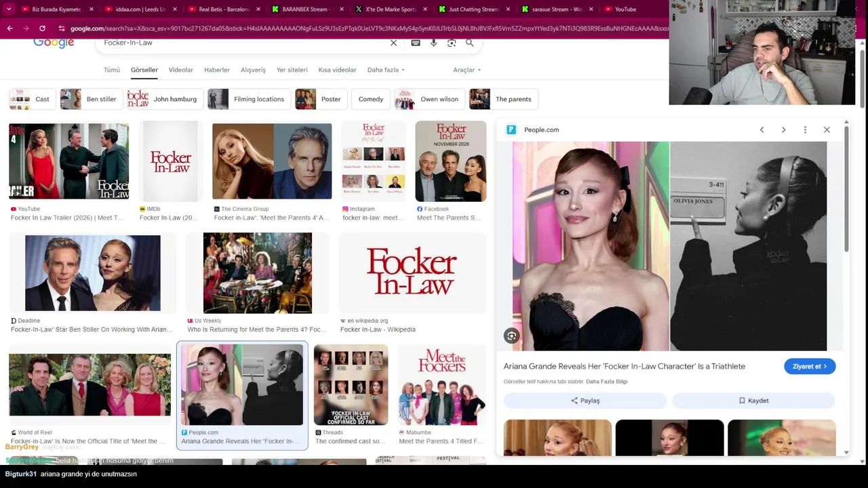Open the YouTube Focker In Law Trailer thumbnail
Viewport: 868px width, 488px height.
[x=68, y=161]
